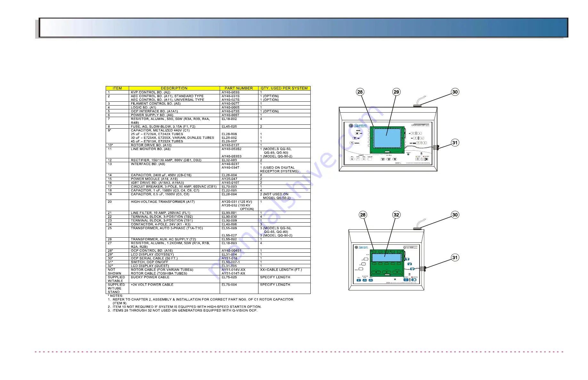Screen dimensions: 588x380
Task: Click part number AY40-034T
Action: [231, 168]
